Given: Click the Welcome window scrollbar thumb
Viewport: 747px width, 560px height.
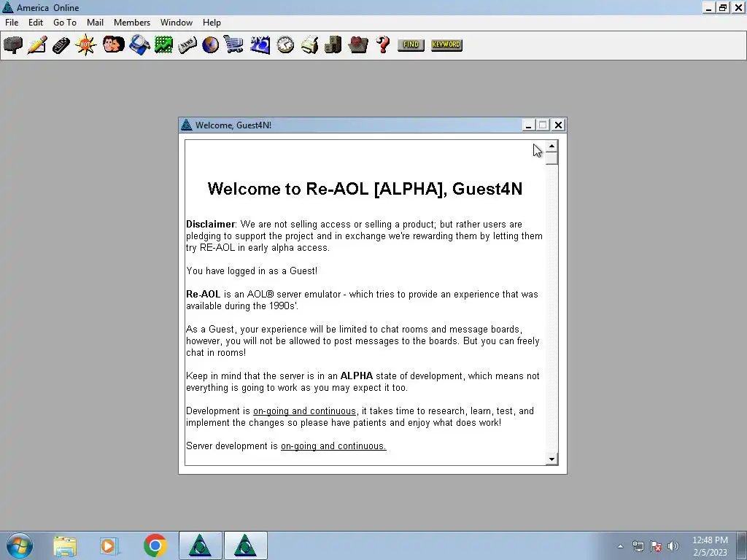Looking at the screenshot, I should pyautogui.click(x=551, y=158).
